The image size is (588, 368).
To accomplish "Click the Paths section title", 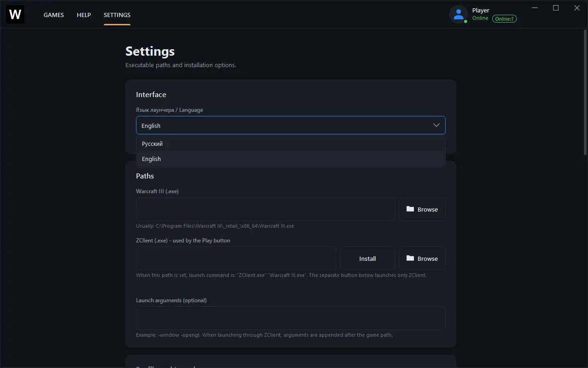I will 145,176.
